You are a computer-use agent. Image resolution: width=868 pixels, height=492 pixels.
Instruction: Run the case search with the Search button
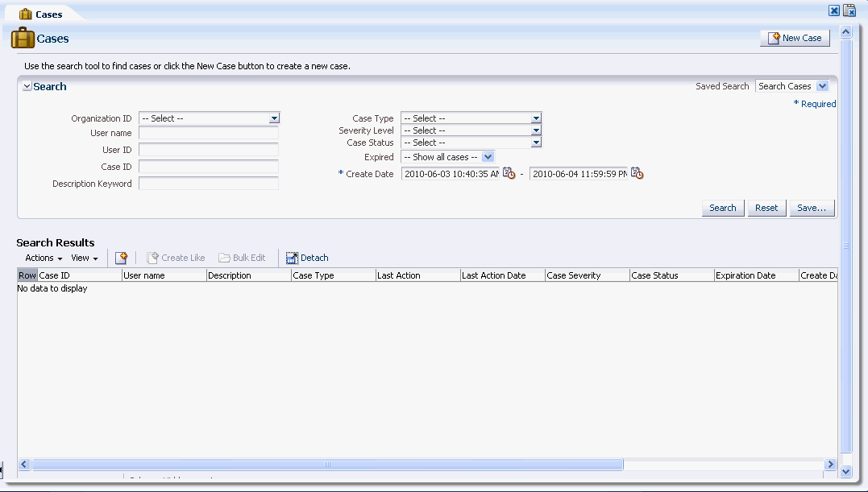click(722, 207)
